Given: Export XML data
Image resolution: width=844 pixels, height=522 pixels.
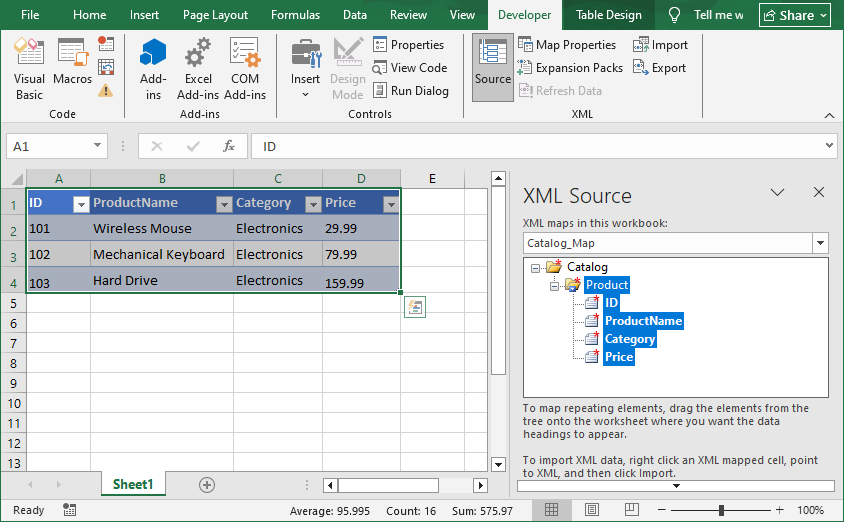Looking at the screenshot, I should [x=659, y=68].
